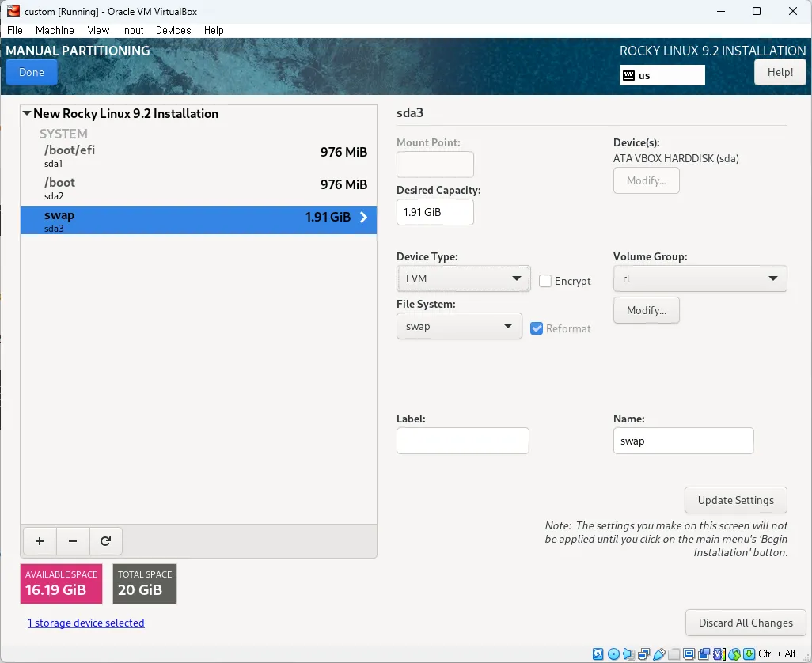Screen dimensions: 812x663
Task: Click the us keyboard layout selector
Action: click(662, 75)
